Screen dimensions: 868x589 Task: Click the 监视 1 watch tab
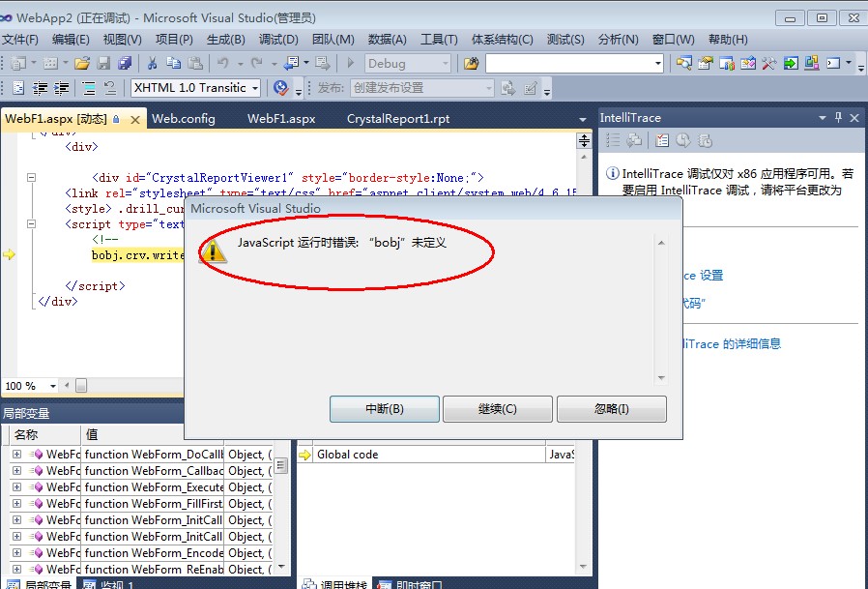coord(108,584)
